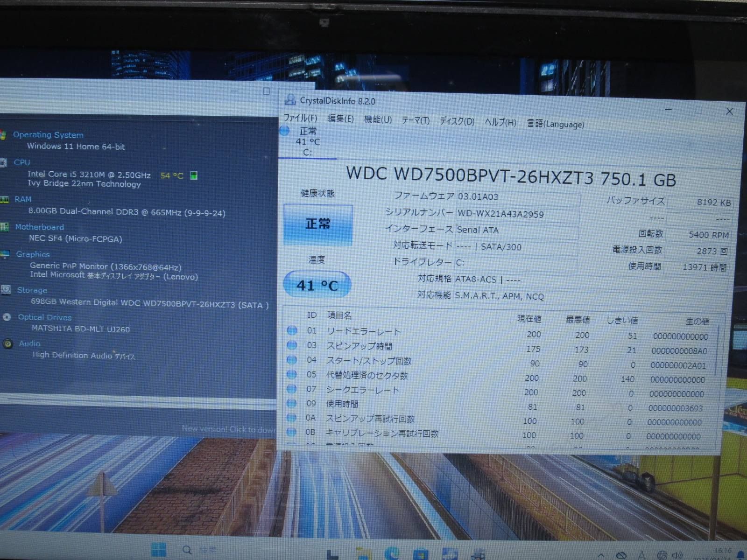Open the CPU section in Speccy
Screen dimensions: 747x560
[x=21, y=162]
